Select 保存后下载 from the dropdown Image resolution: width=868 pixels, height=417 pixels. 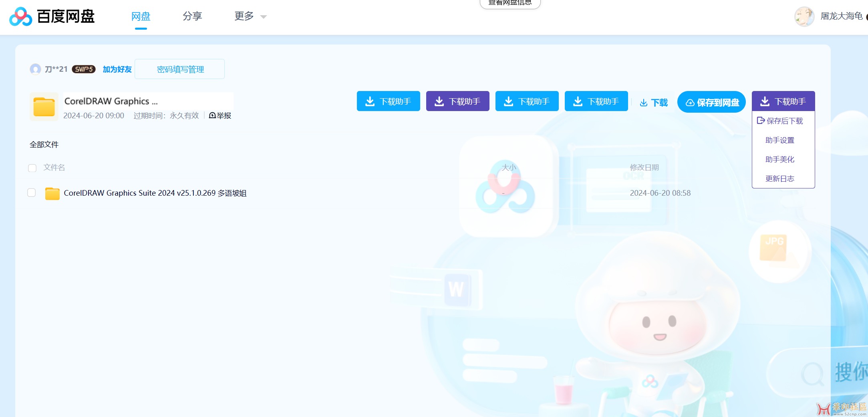(780, 121)
